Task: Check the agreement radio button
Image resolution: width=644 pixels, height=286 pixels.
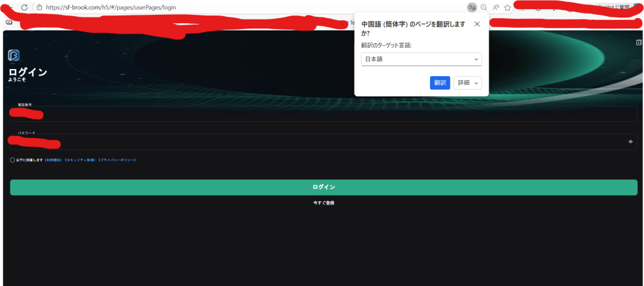Action: pos(13,160)
